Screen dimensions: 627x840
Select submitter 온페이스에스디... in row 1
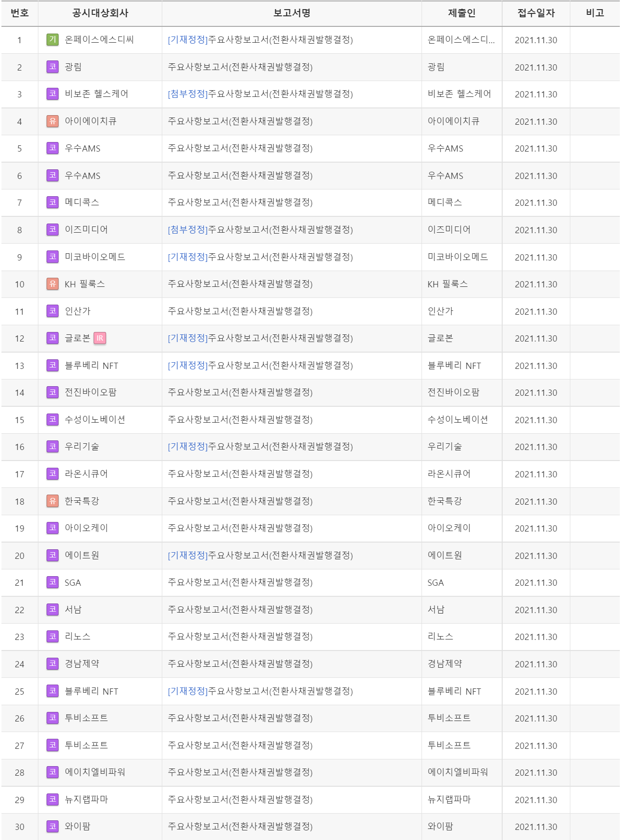[461, 40]
